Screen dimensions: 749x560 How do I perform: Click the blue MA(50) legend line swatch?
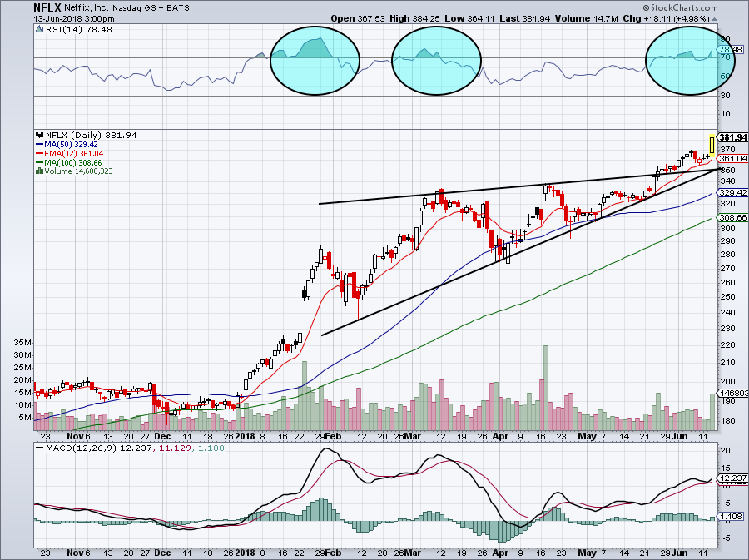(40, 145)
